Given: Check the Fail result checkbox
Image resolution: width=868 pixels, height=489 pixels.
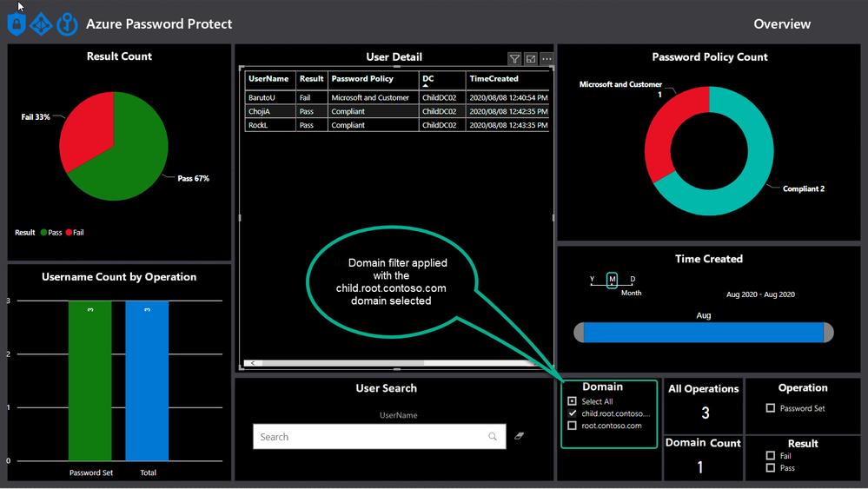Looking at the screenshot, I should pyautogui.click(x=770, y=455).
